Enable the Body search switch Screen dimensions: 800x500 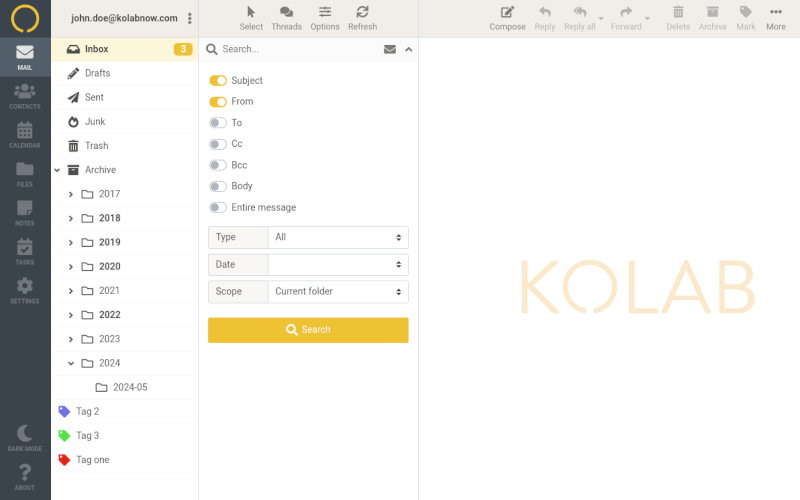point(218,186)
